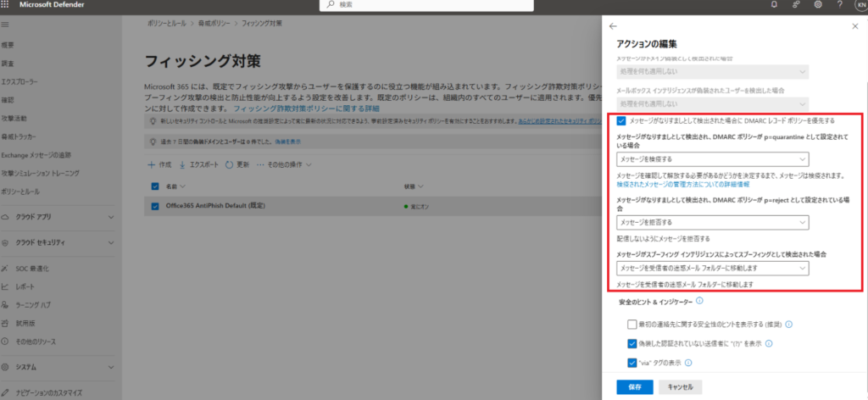Click the キャンセル button

pos(681,386)
